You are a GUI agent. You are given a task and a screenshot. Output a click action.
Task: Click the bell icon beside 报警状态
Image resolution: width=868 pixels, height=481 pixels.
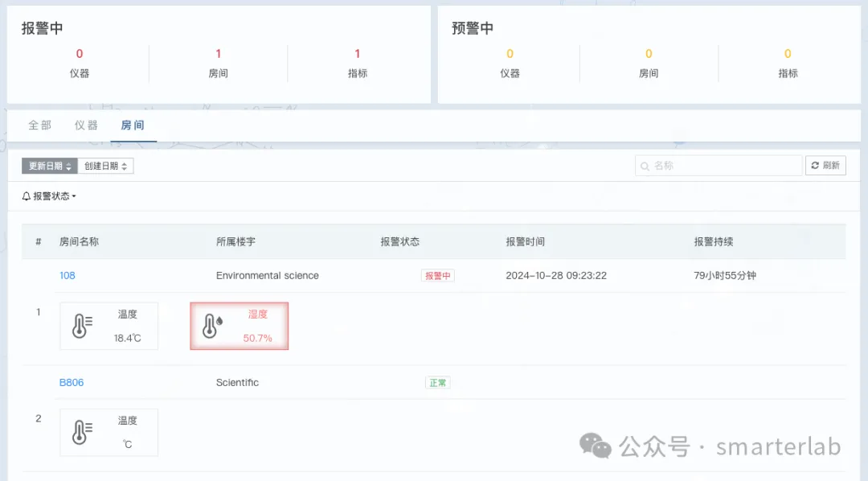[26, 196]
